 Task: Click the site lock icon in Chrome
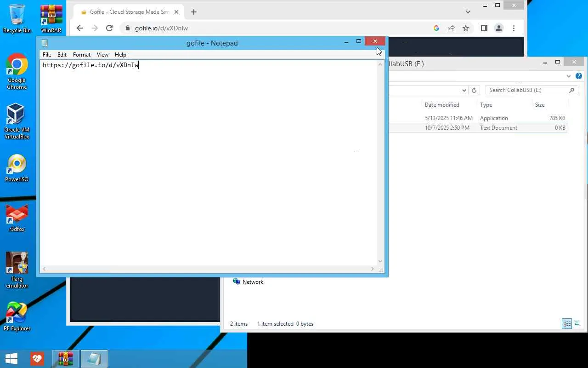coord(128,28)
